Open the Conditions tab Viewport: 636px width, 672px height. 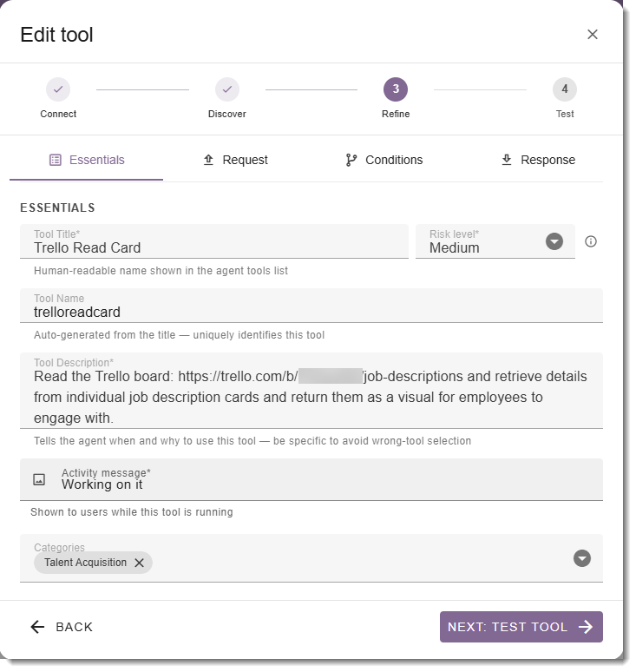coord(384,160)
